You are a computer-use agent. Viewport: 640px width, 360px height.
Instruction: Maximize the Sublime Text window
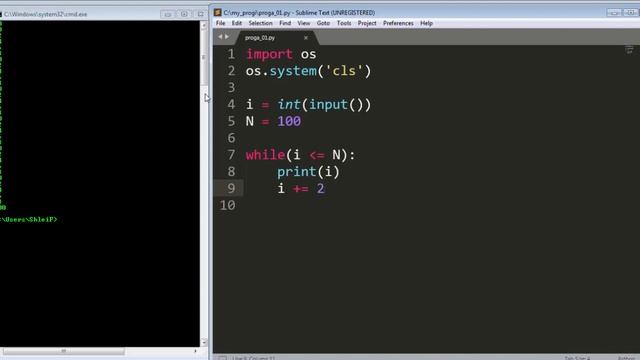630,13
